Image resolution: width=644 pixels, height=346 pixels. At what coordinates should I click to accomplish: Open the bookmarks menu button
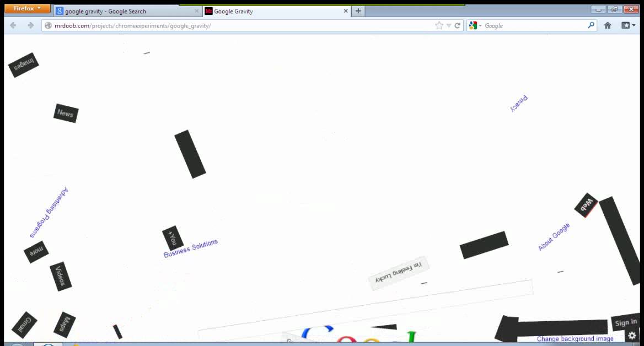[x=628, y=25]
